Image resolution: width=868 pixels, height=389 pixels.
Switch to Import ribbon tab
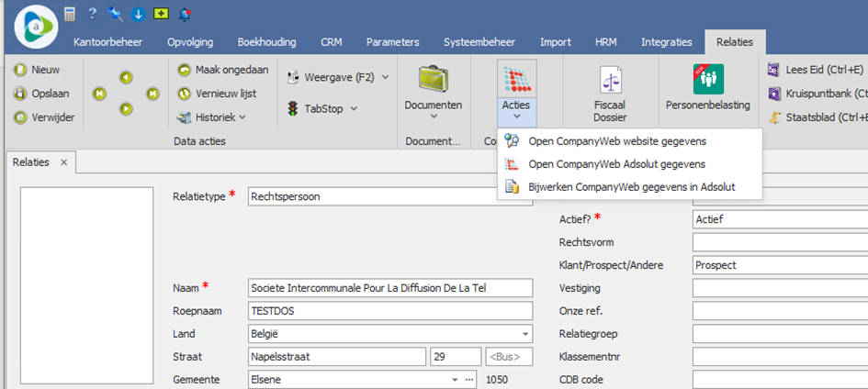point(555,42)
